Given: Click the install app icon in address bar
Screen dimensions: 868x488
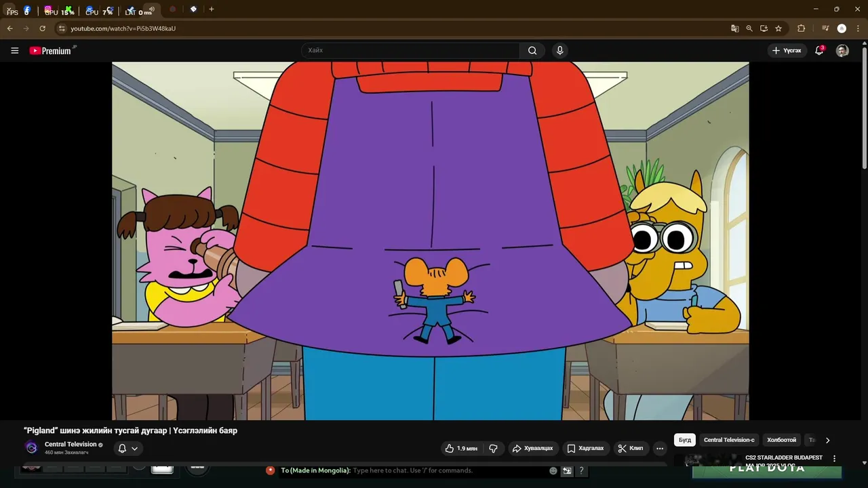Looking at the screenshot, I should (x=764, y=28).
